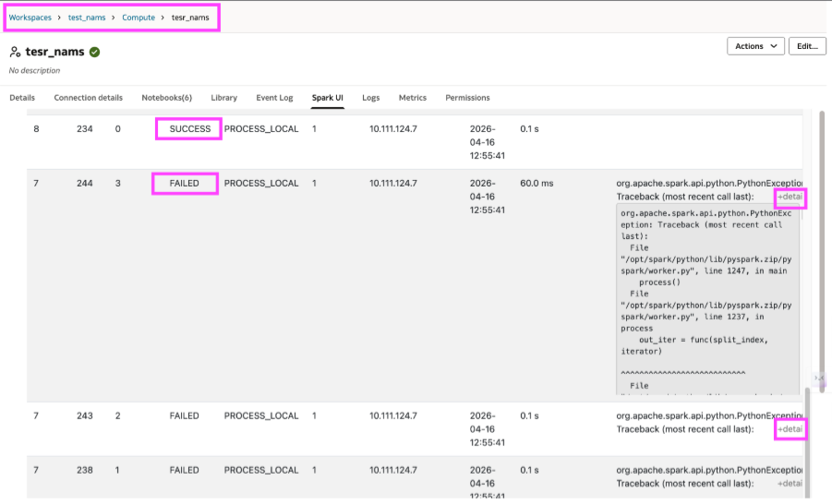Viewport: 832px width, 504px height.
Task: Open test_nams breadcrumb link
Action: 87,18
